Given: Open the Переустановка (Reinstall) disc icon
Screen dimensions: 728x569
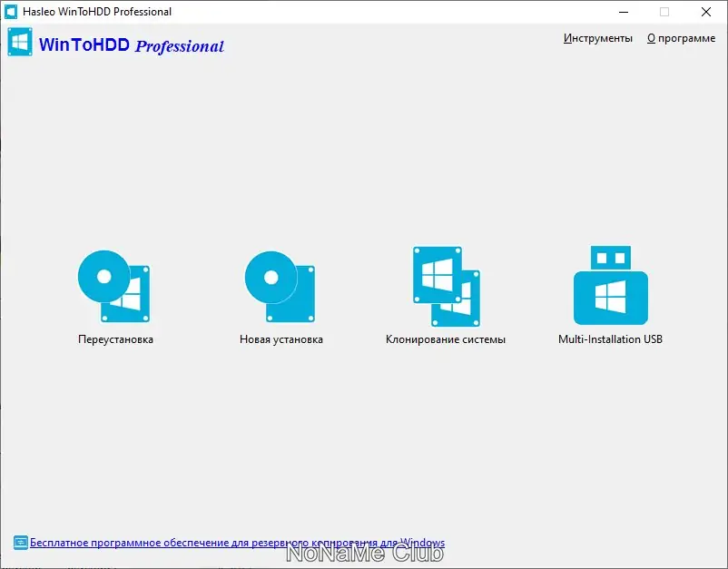Looking at the screenshot, I should click(x=113, y=287).
